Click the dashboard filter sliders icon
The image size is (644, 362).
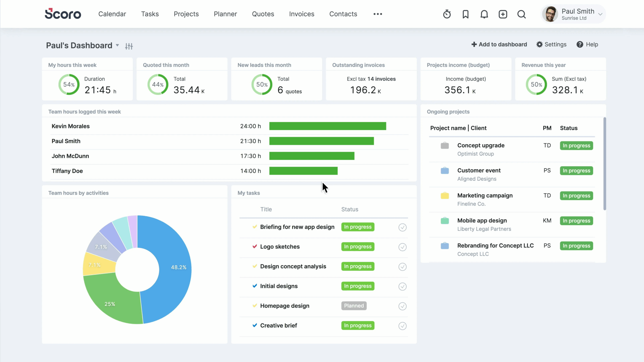129,46
